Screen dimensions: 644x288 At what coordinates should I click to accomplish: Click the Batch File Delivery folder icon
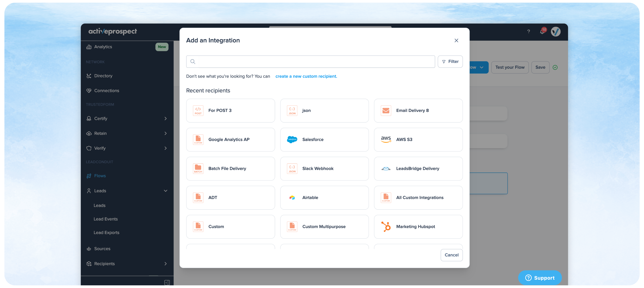[198, 169]
